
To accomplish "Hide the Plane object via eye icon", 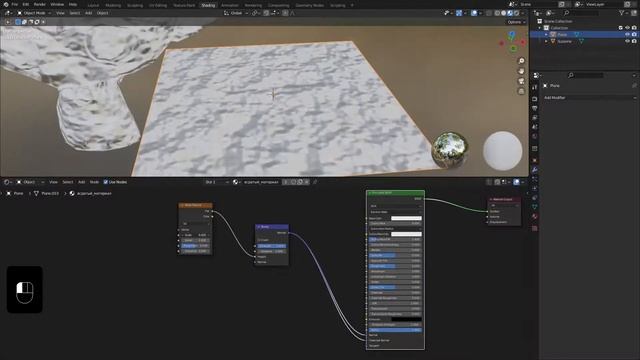I will click(627, 35).
